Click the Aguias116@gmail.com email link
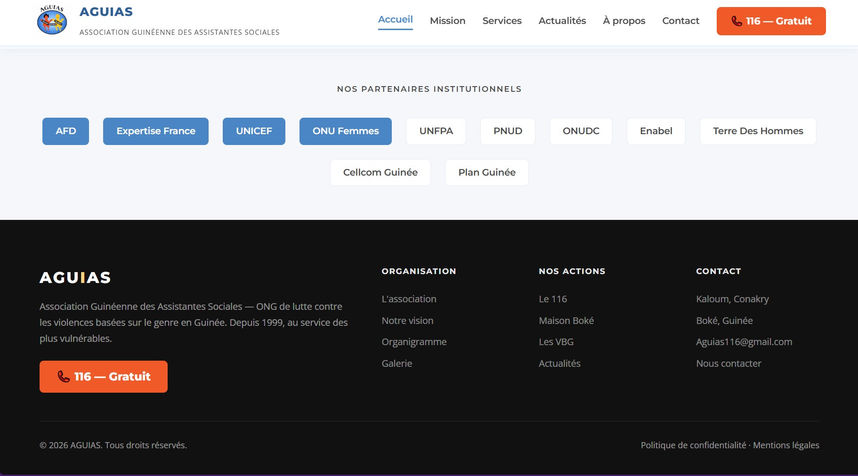The image size is (858, 476). 744,342
